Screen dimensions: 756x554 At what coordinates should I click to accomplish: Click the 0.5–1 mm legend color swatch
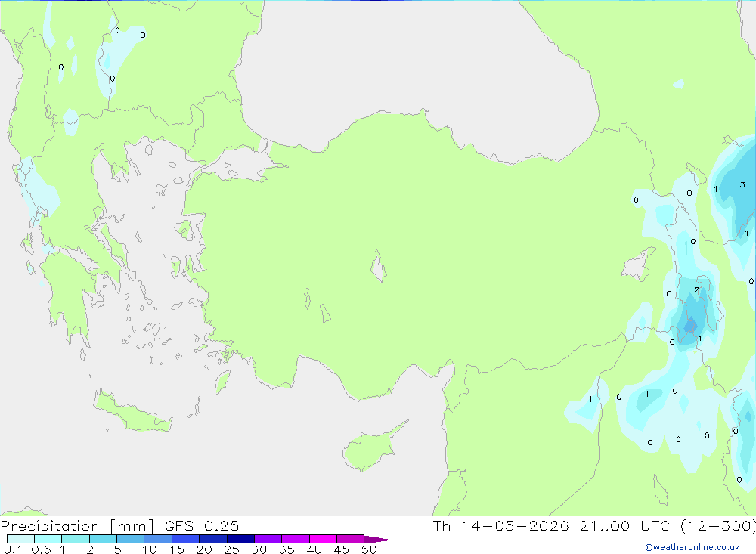tap(48, 539)
